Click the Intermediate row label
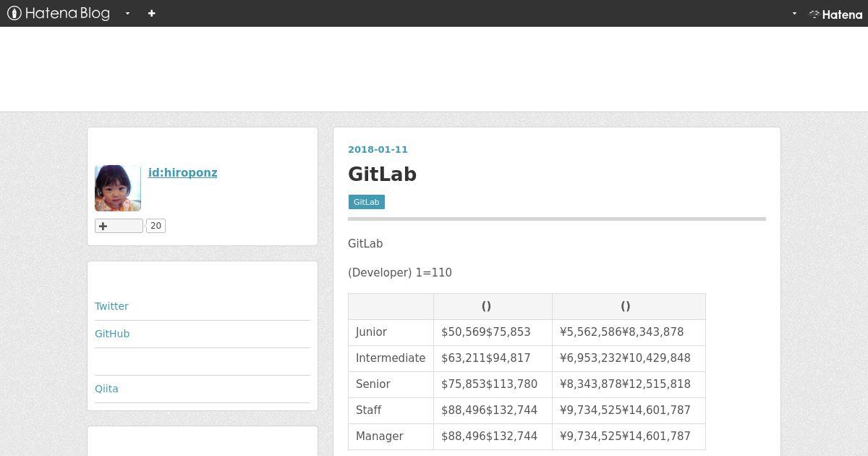868x456 pixels. pyautogui.click(x=391, y=358)
